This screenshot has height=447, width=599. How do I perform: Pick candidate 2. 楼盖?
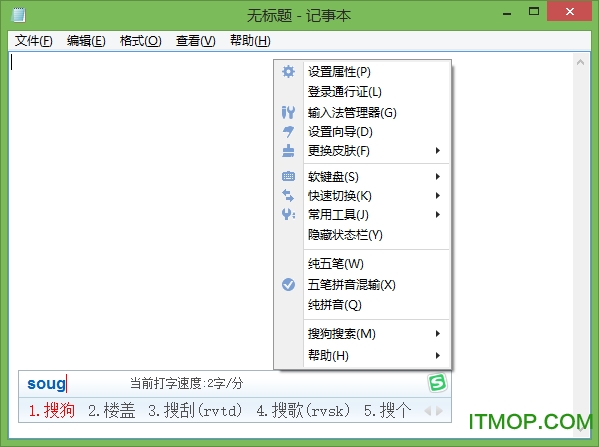112,410
